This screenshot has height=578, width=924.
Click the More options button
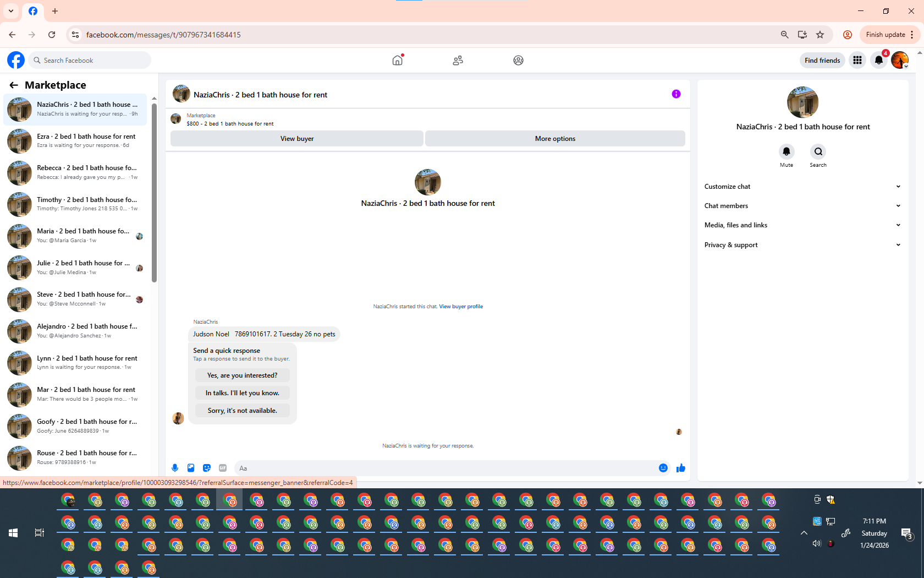pyautogui.click(x=555, y=139)
